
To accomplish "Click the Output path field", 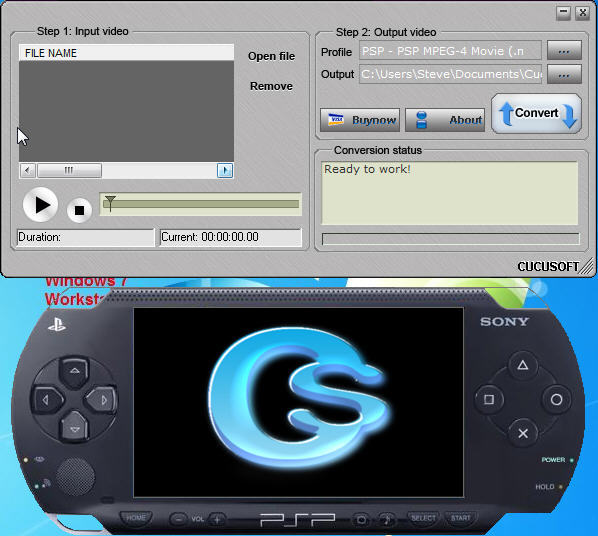I will point(450,74).
